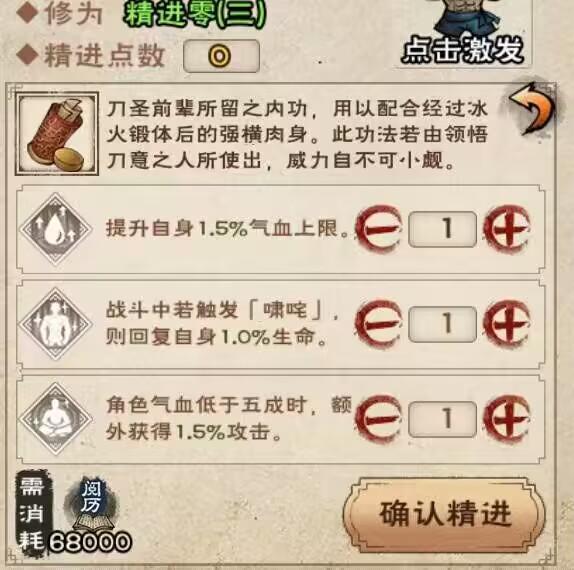Increase the 啸咤 life recovery level

point(507,324)
